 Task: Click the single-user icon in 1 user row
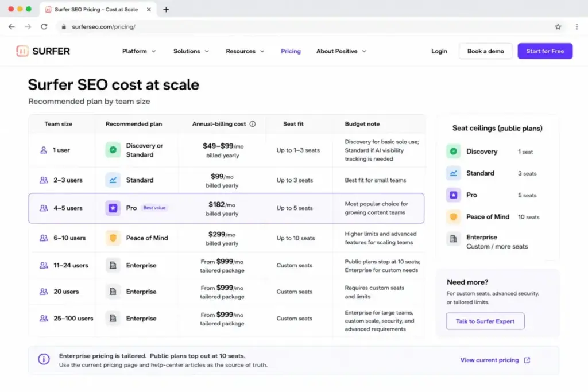pyautogui.click(x=44, y=150)
